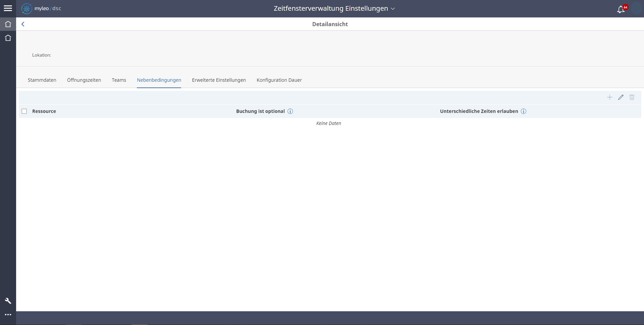
Task: Open the hamburger navigation menu
Action: pyautogui.click(x=8, y=8)
